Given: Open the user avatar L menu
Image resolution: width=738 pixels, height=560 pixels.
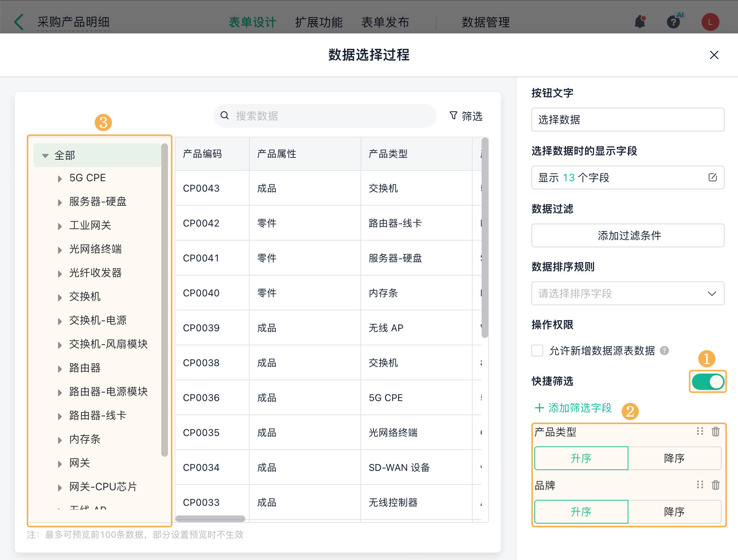Looking at the screenshot, I should coord(710,22).
